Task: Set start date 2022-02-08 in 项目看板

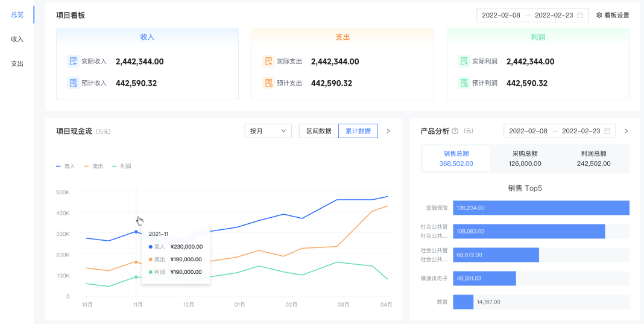Action: tap(501, 15)
